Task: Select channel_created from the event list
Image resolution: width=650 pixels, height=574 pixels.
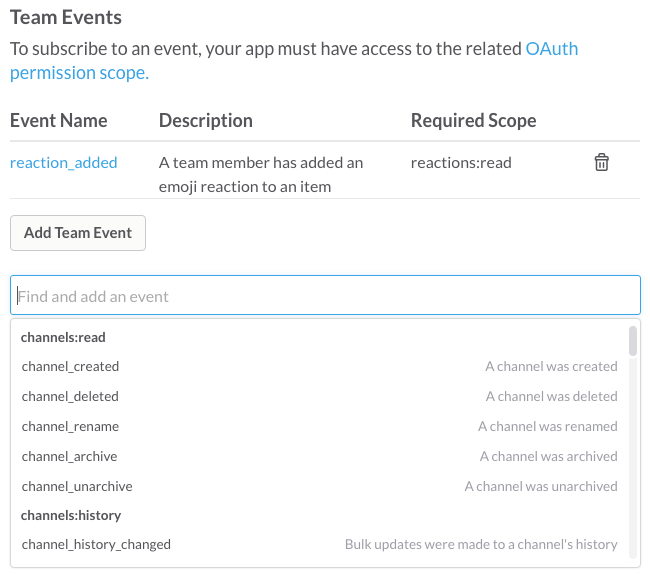Action: [70, 366]
